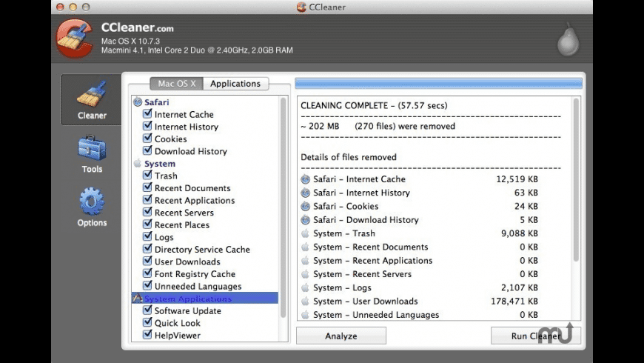Click the pear icon in header
644x363 pixels.
coord(568,41)
